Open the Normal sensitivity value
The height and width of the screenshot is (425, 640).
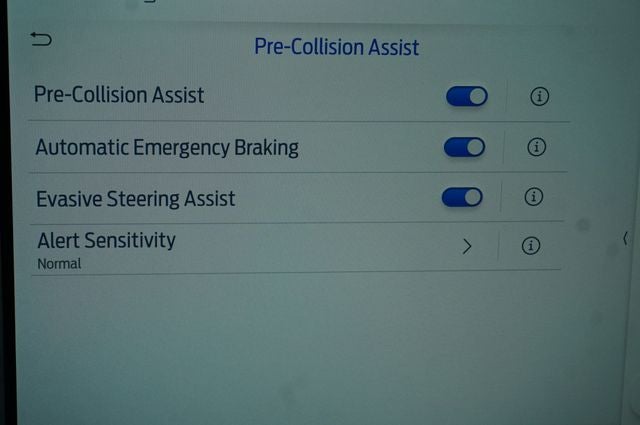coord(59,264)
